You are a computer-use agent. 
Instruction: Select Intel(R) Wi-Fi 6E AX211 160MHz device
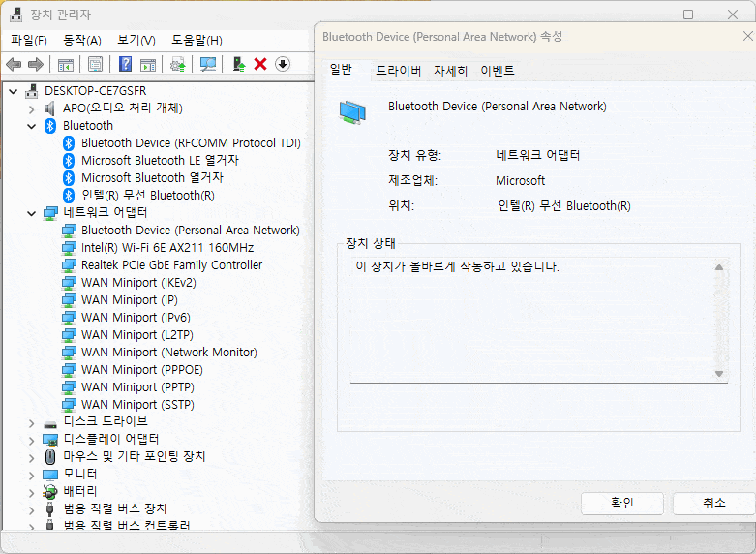(x=166, y=248)
